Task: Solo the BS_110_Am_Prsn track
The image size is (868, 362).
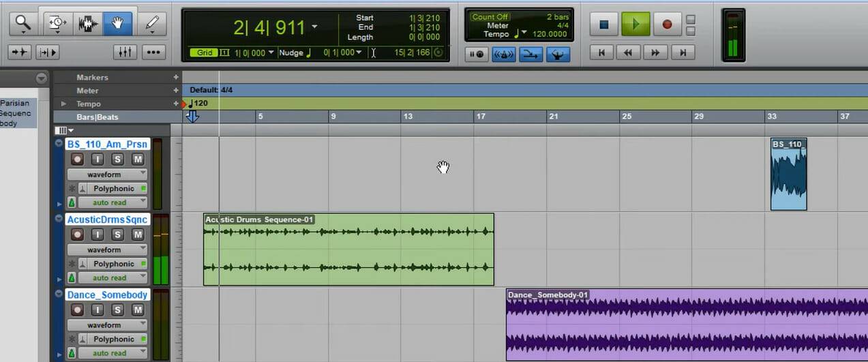Action: [x=117, y=159]
